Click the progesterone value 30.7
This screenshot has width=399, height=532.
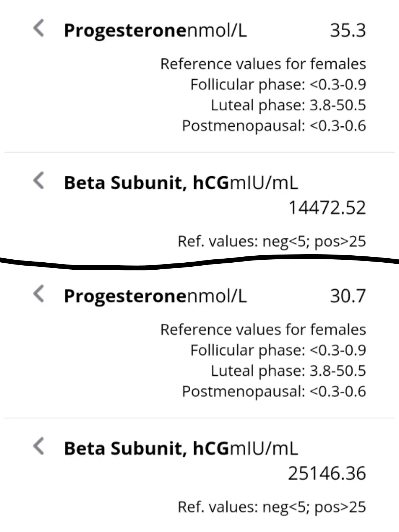point(348,296)
